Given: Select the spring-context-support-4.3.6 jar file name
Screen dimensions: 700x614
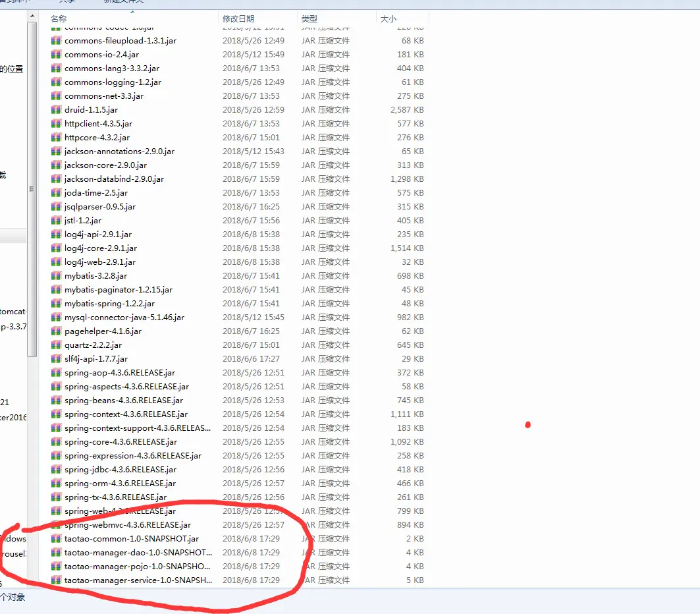Looking at the screenshot, I should click(x=138, y=428).
